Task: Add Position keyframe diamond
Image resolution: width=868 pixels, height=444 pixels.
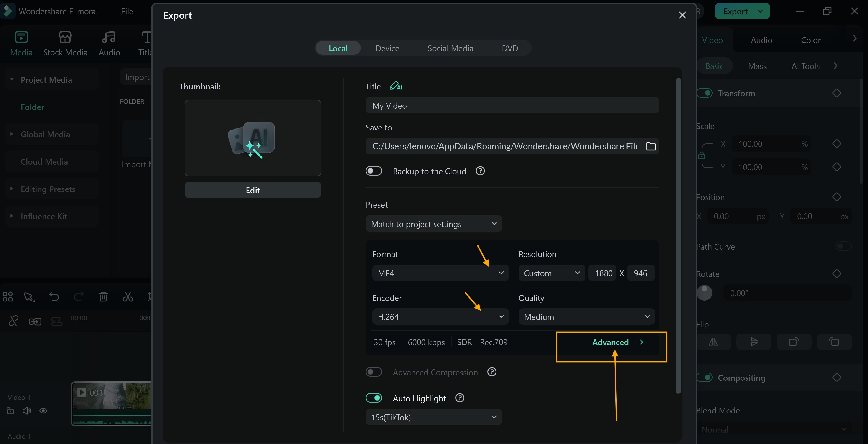Action: [837, 197]
